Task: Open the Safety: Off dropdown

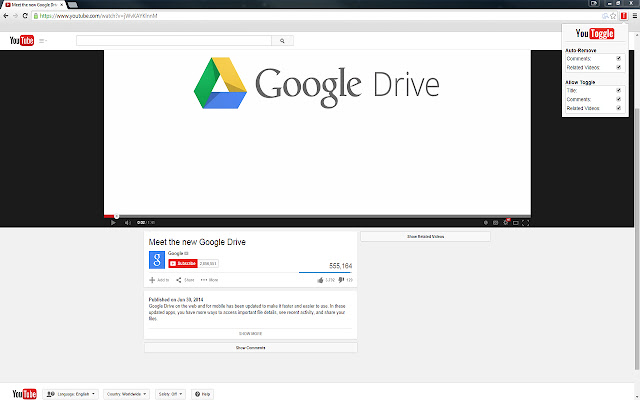Action: 170,394
